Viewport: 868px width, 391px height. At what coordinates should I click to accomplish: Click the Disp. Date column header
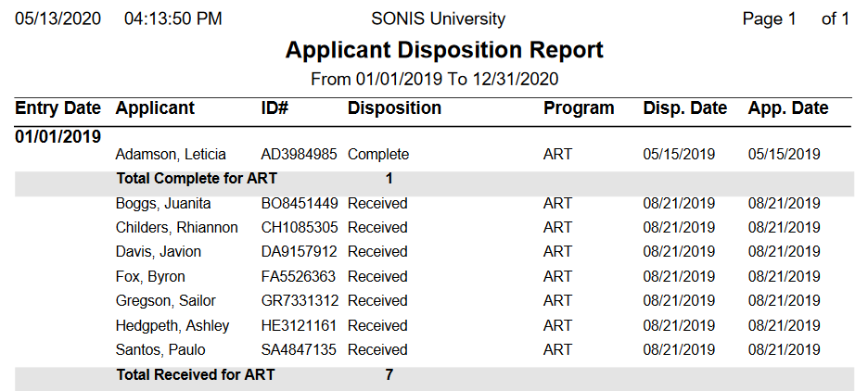coord(684,108)
